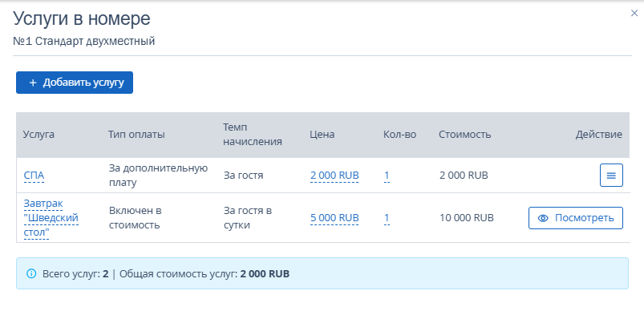Click the eye icon Посмотреть button

coord(575,218)
